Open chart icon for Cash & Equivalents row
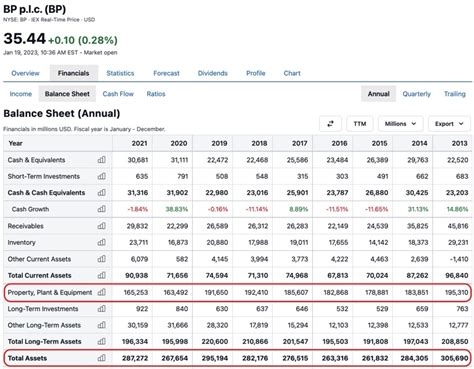 pyautogui.click(x=102, y=160)
